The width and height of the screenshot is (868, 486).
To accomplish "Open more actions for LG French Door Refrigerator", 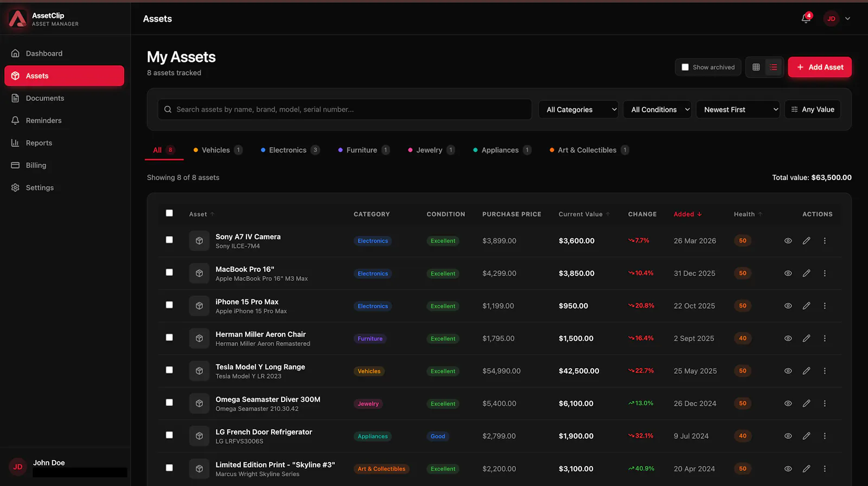I will [825, 436].
